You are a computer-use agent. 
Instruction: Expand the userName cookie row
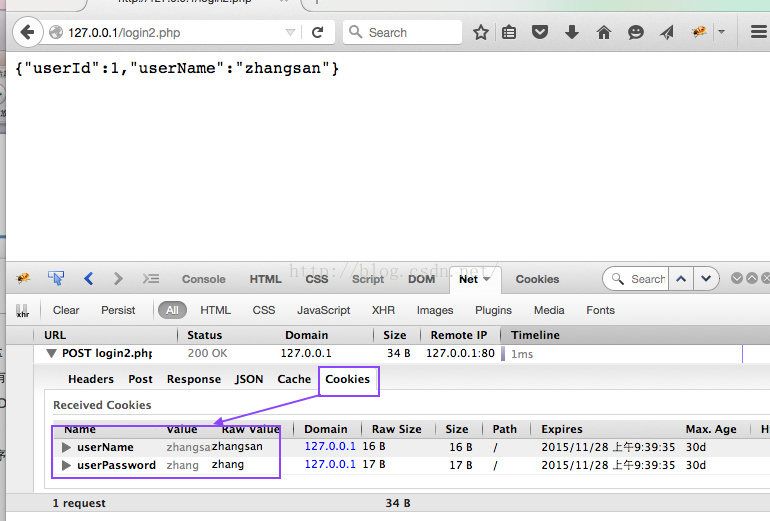point(66,447)
